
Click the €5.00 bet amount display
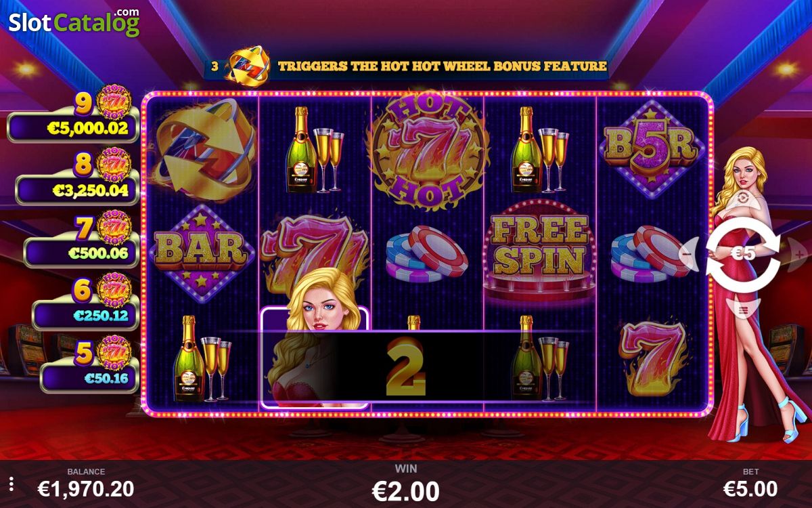[750, 488]
